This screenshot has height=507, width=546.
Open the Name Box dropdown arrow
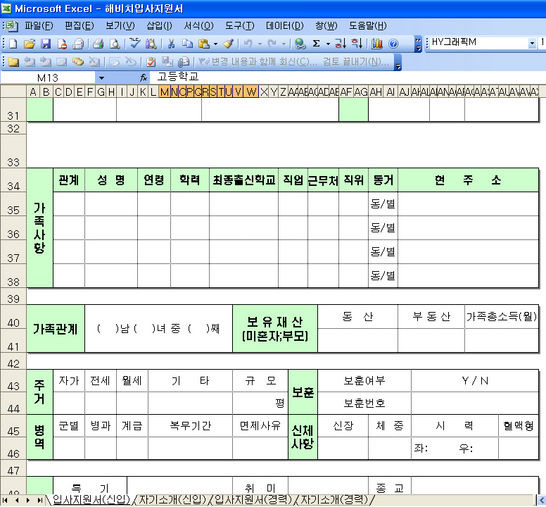coord(101,78)
